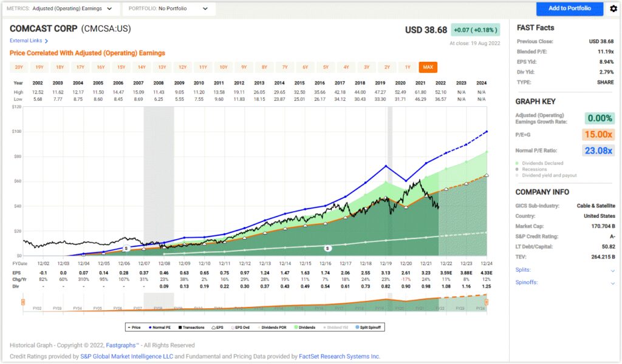Click the orange 15.00x P/E=G box
Viewport: 622px width, 364px height.
598,135
